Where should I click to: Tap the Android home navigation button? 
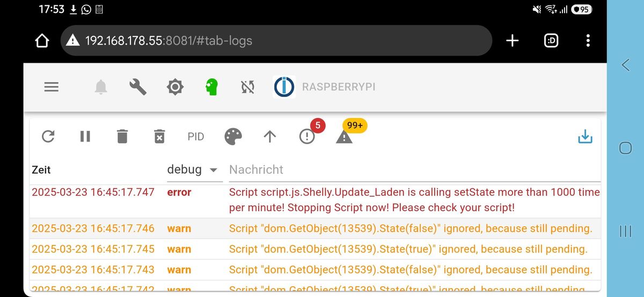626,148
